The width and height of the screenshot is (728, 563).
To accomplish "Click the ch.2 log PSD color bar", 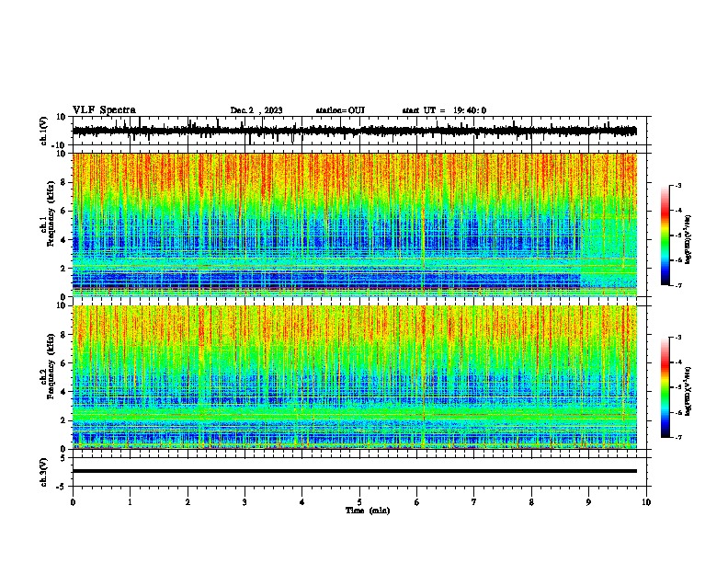I will click(665, 387).
